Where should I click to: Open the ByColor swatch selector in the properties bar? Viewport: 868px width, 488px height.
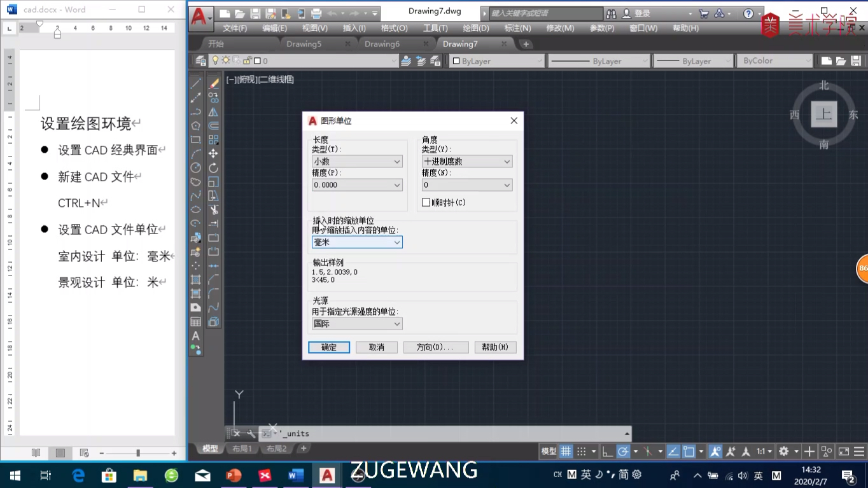(x=774, y=60)
